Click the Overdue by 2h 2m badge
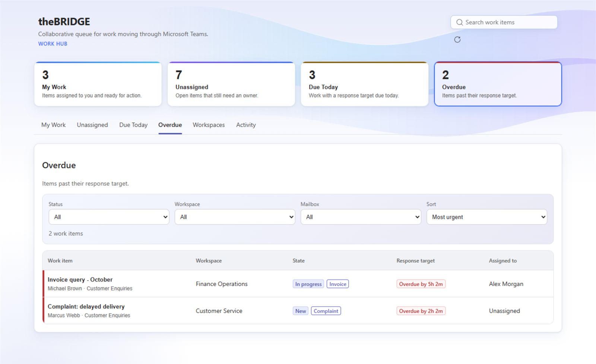This screenshot has height=364, width=596. (421, 311)
